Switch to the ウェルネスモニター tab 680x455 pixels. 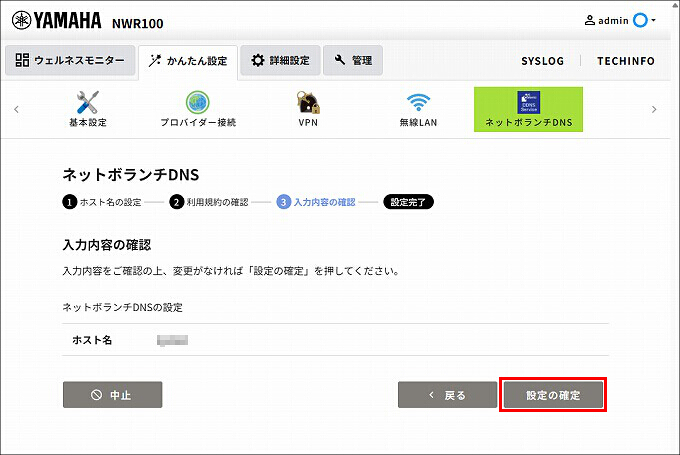click(70, 60)
